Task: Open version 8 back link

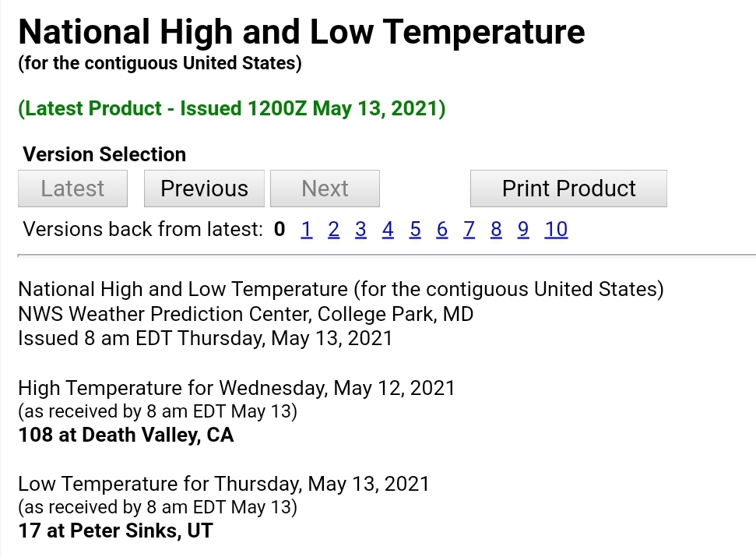Action: [x=496, y=230]
